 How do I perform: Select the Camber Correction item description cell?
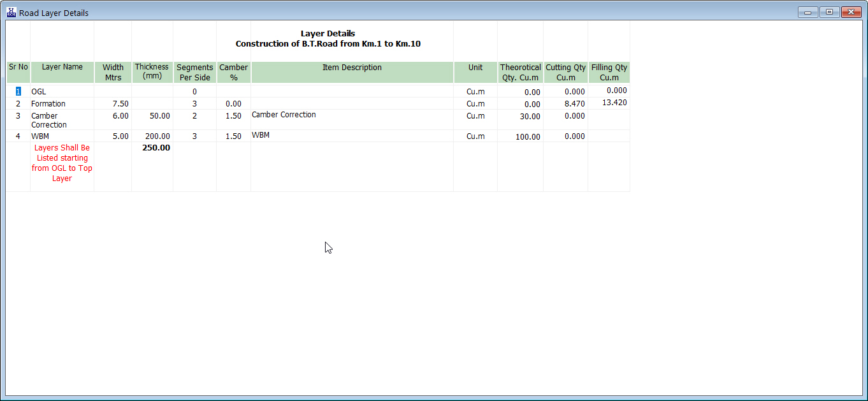coord(352,120)
